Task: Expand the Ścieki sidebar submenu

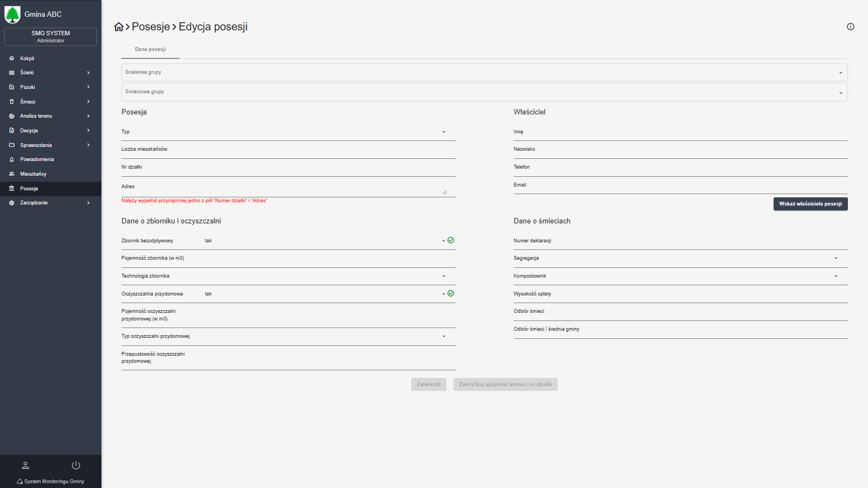Action: click(x=50, y=73)
